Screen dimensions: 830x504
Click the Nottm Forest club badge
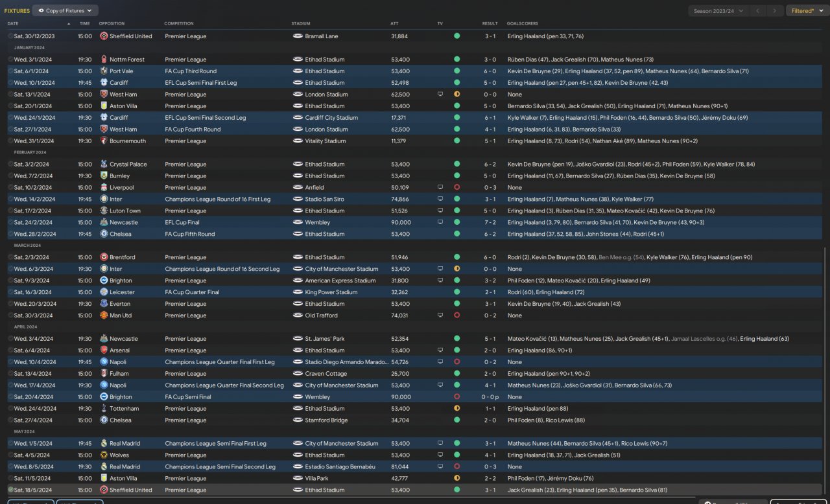[x=104, y=60]
